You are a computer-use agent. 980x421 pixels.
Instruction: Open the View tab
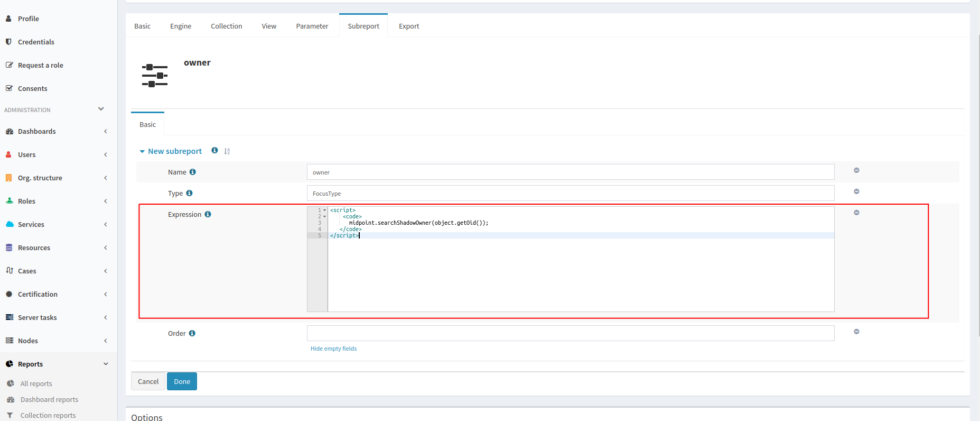269,26
